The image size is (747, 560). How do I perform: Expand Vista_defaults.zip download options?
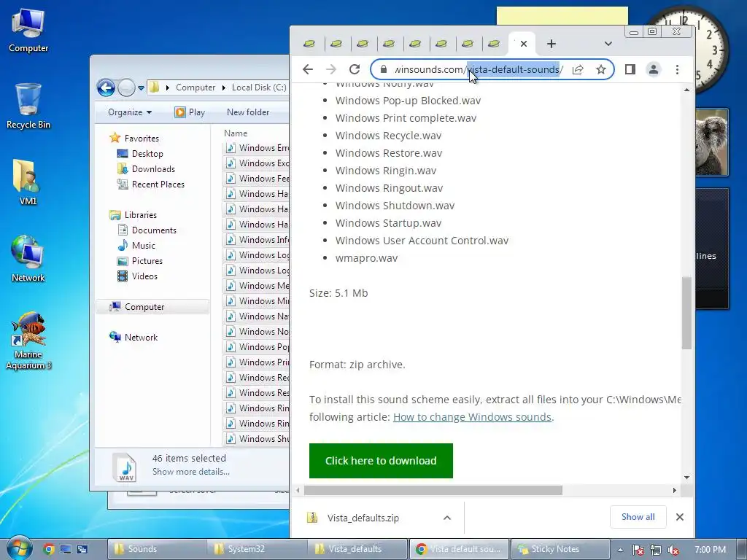coord(447,518)
